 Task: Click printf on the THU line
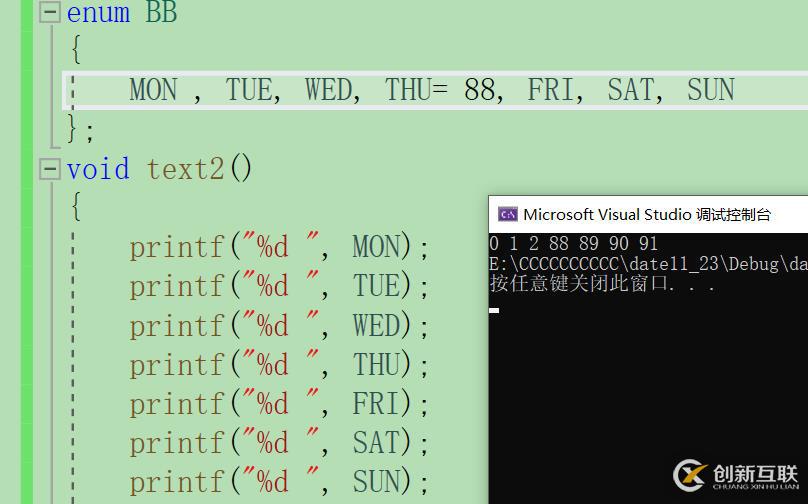177,365
